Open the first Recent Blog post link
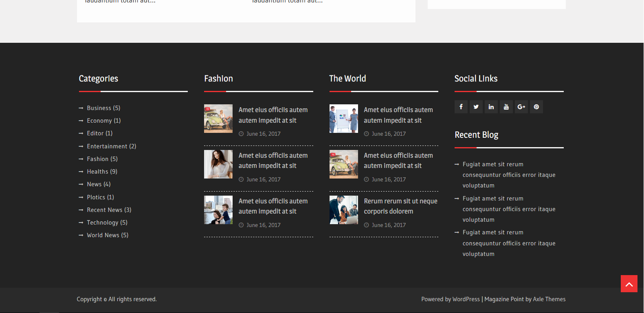The height and width of the screenshot is (313, 644). coord(508,175)
